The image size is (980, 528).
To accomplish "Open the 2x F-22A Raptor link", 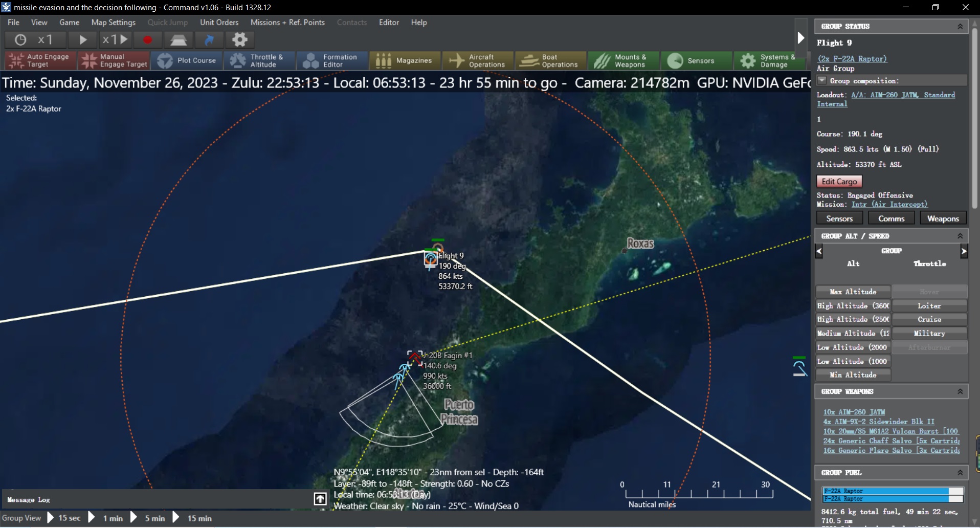I will click(852, 59).
